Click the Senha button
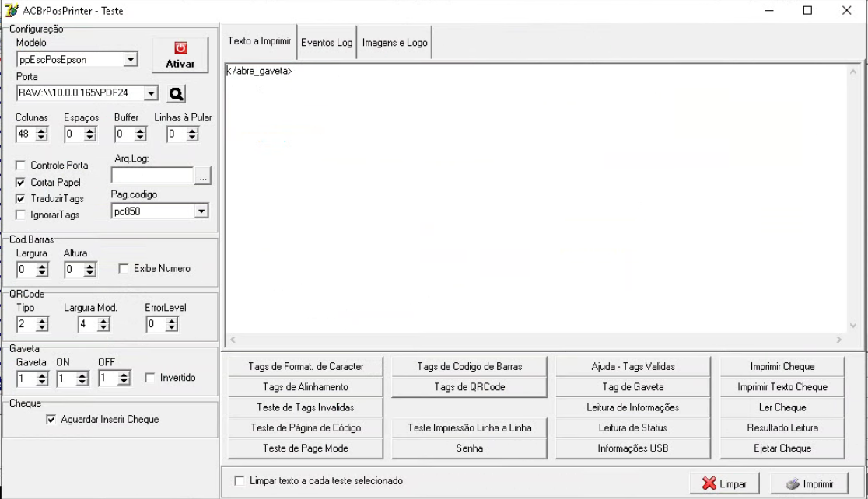The height and width of the screenshot is (499, 868). [x=470, y=448]
